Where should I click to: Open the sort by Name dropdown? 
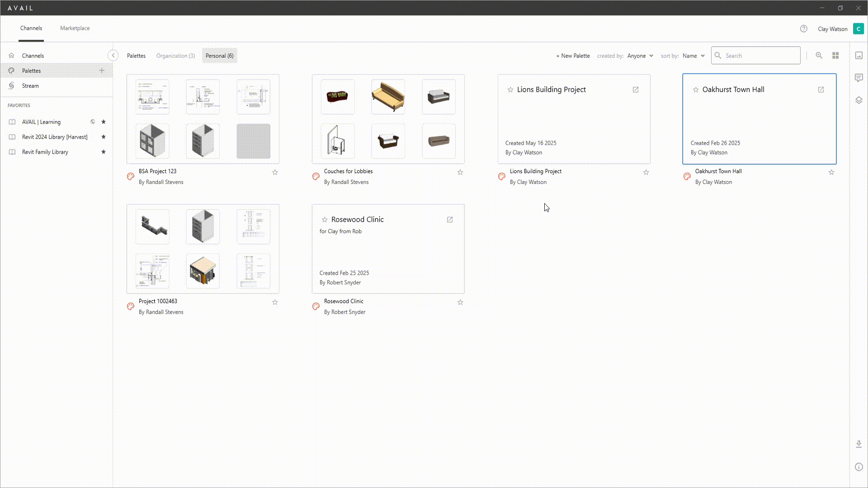coord(693,56)
